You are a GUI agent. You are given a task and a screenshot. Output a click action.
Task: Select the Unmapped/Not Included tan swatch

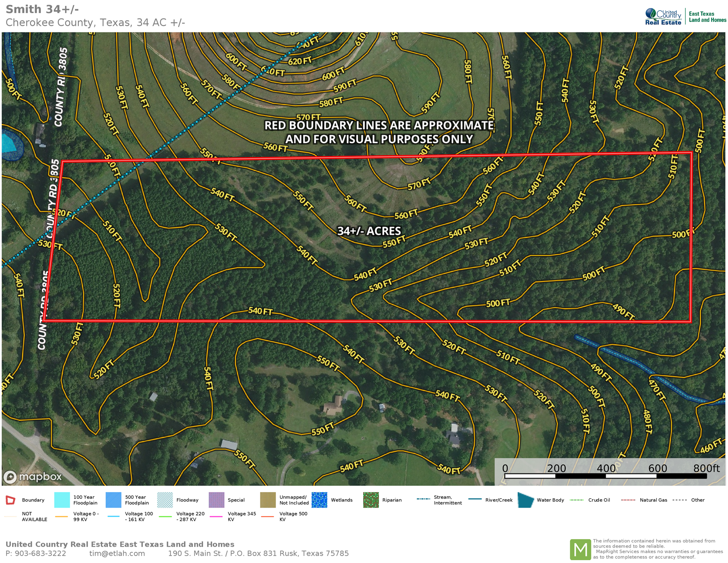268,500
